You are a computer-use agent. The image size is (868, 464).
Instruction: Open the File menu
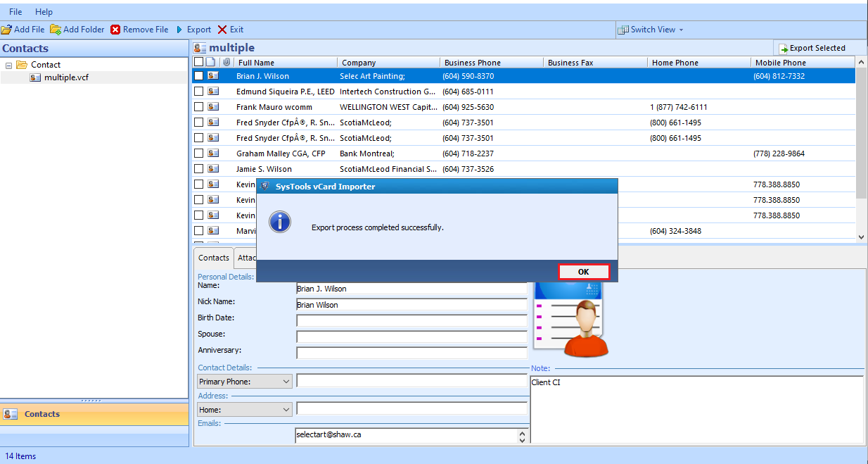(x=15, y=12)
